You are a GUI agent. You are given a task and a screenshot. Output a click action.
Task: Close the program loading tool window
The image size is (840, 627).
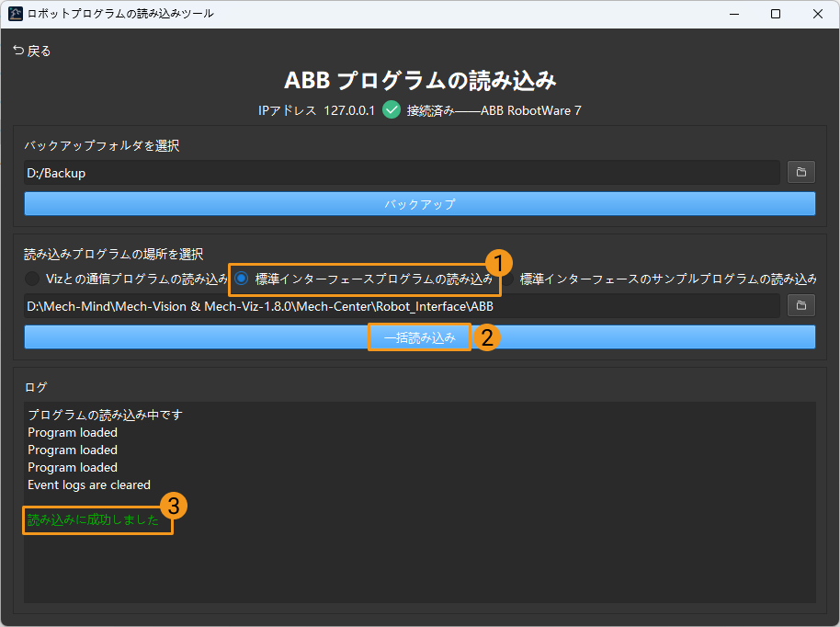[x=818, y=14]
